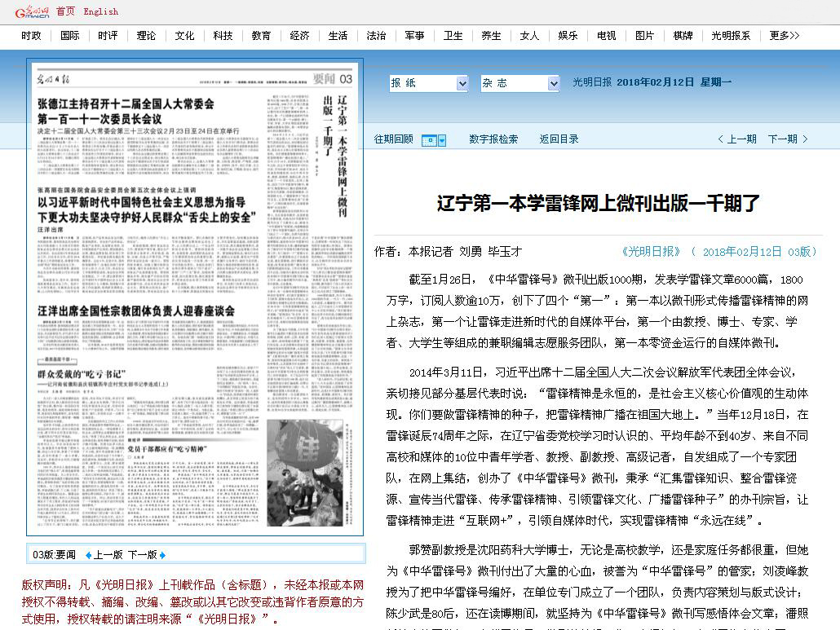Go to next page 下一版
This screenshot has width=840, height=630.
click(x=143, y=555)
